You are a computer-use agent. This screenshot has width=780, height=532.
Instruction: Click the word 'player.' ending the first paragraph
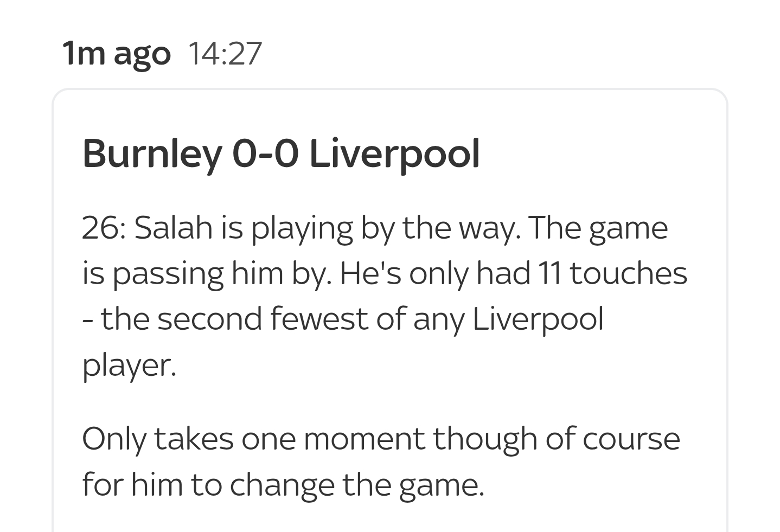click(x=130, y=366)
